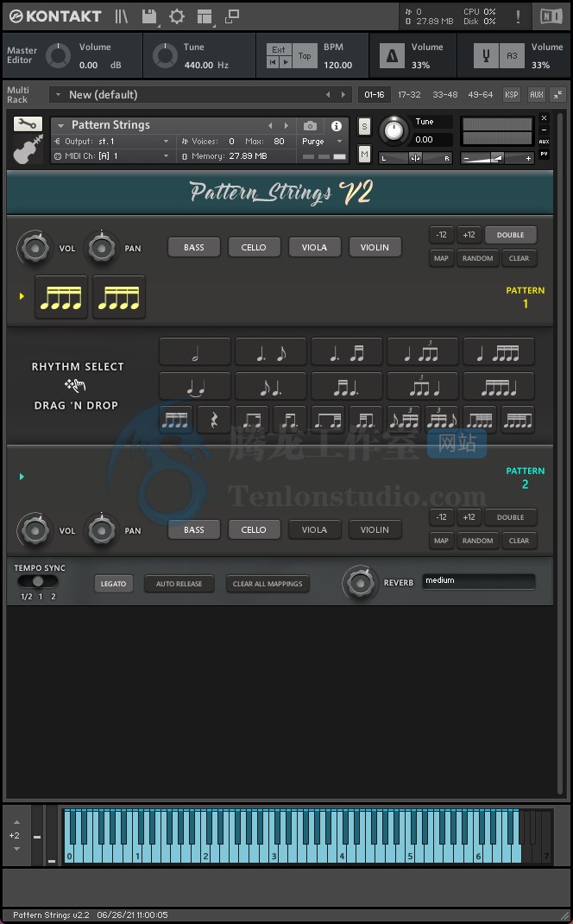Select the quarter plus four sixteenths tile
Viewport: 573px width, 924px height.
pyautogui.click(x=499, y=352)
